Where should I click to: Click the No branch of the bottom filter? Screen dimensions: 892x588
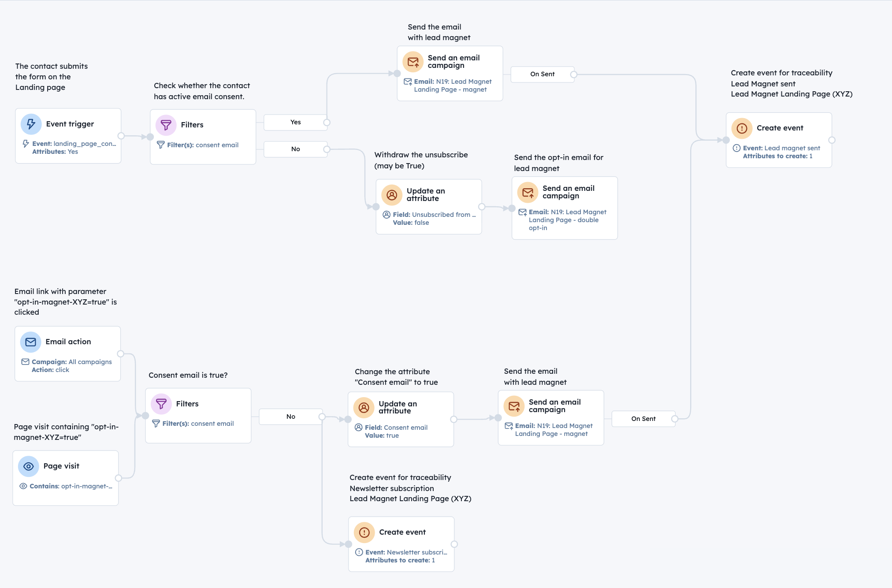coord(290,417)
